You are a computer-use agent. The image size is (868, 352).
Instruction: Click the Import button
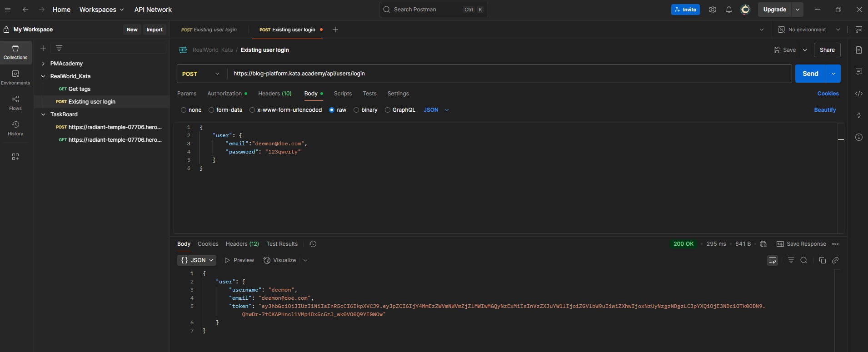(155, 30)
